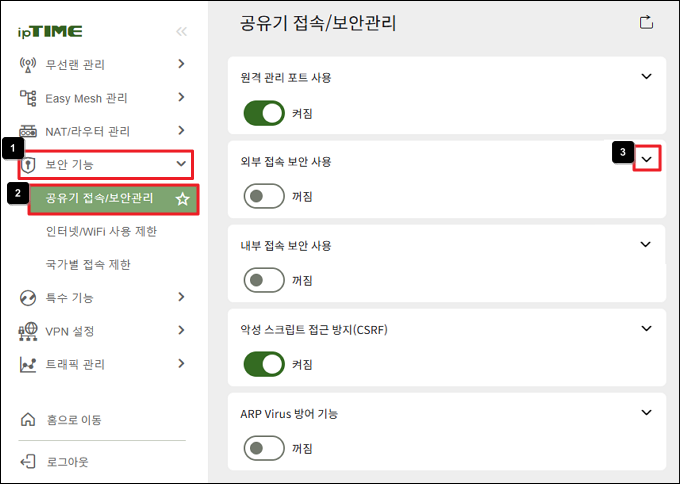Click the ipTIME logo

coord(50,31)
